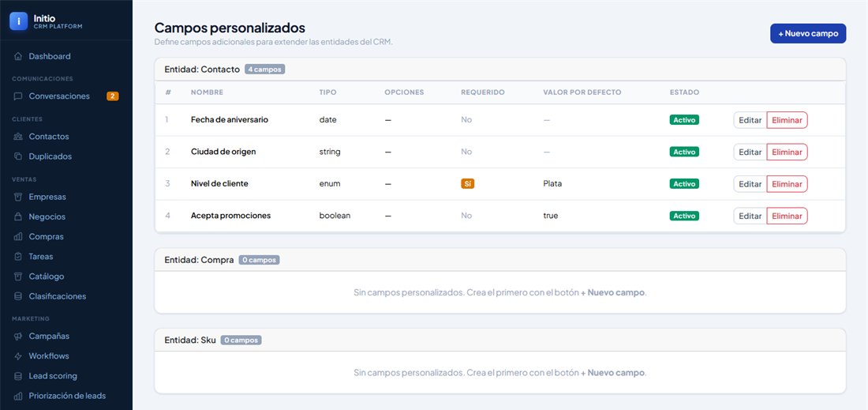This screenshot has height=410, width=868.
Task: Click Activo status of Fecha de aniversario
Action: point(684,119)
